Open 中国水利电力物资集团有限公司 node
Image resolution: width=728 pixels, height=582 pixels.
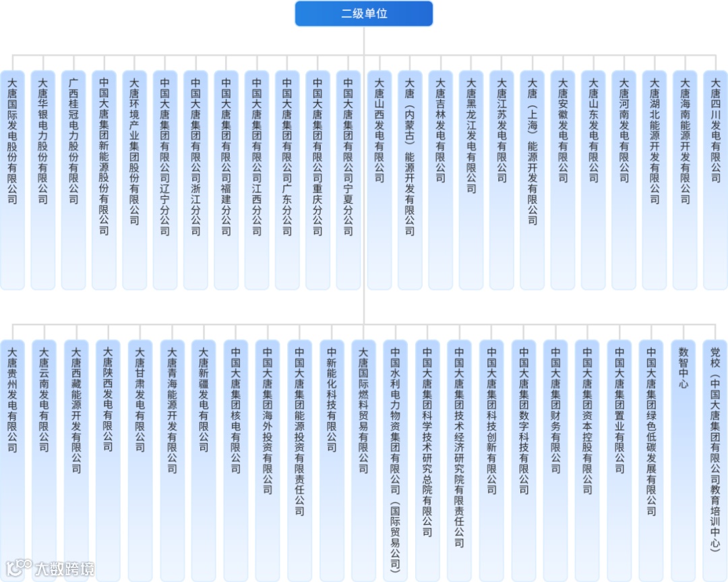pos(396,461)
